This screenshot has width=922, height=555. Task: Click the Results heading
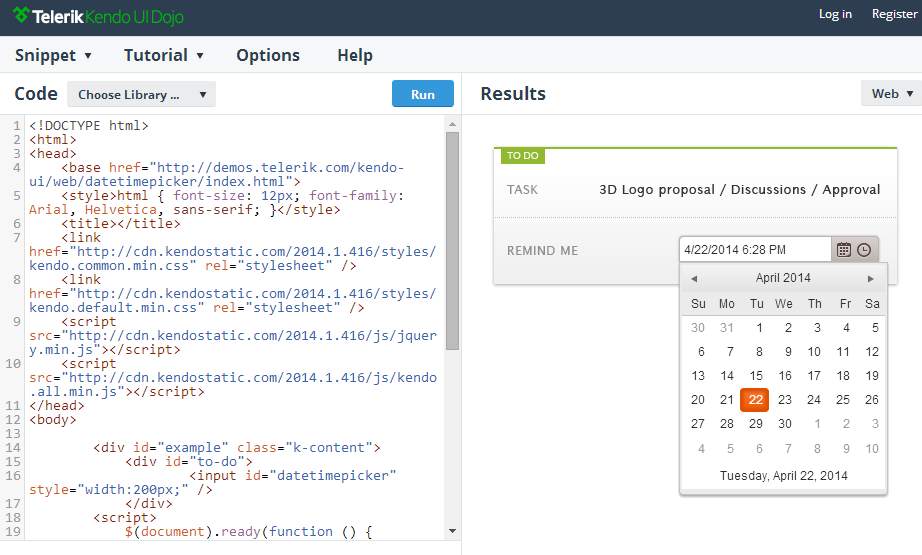pos(513,94)
